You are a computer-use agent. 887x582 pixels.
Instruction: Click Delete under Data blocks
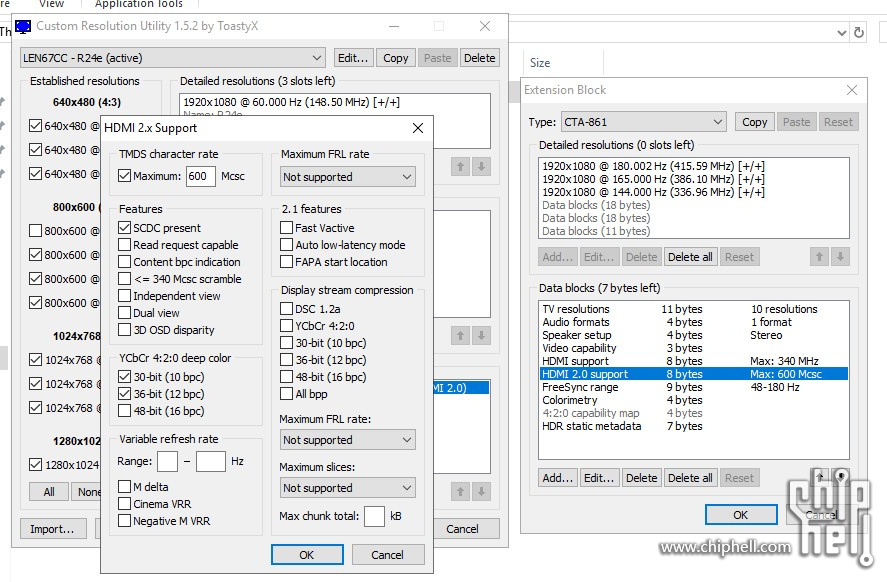point(641,478)
